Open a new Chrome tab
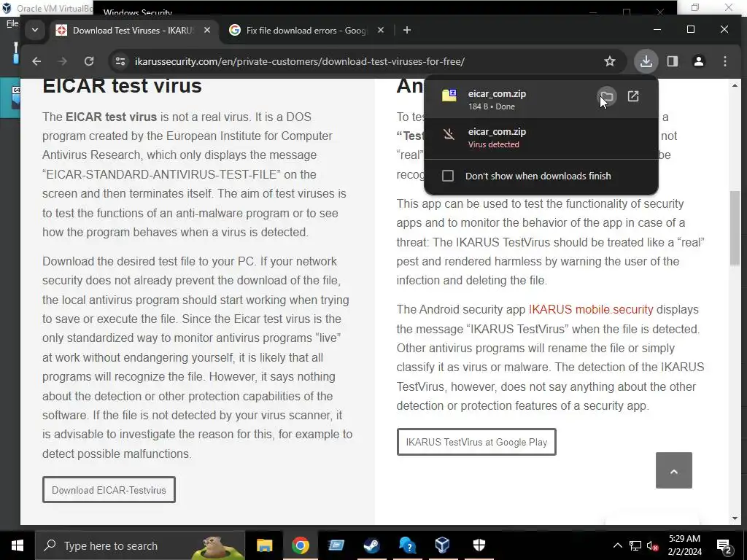The width and height of the screenshot is (747, 560). (407, 30)
